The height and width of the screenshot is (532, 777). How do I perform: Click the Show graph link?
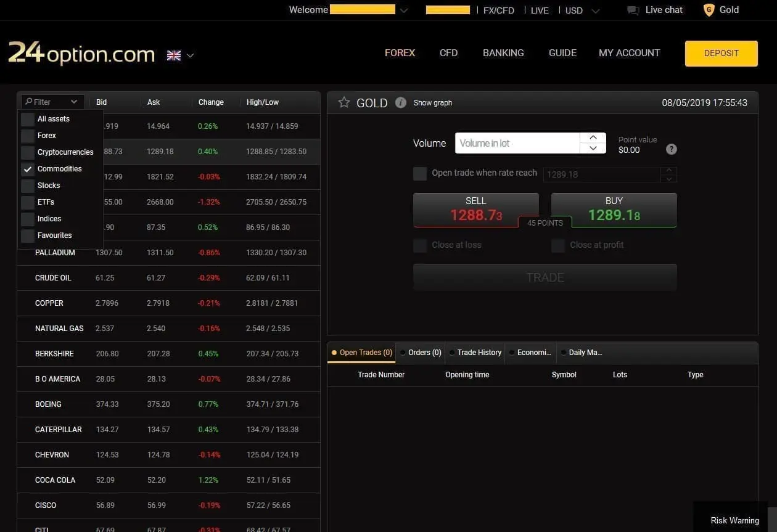coord(432,102)
